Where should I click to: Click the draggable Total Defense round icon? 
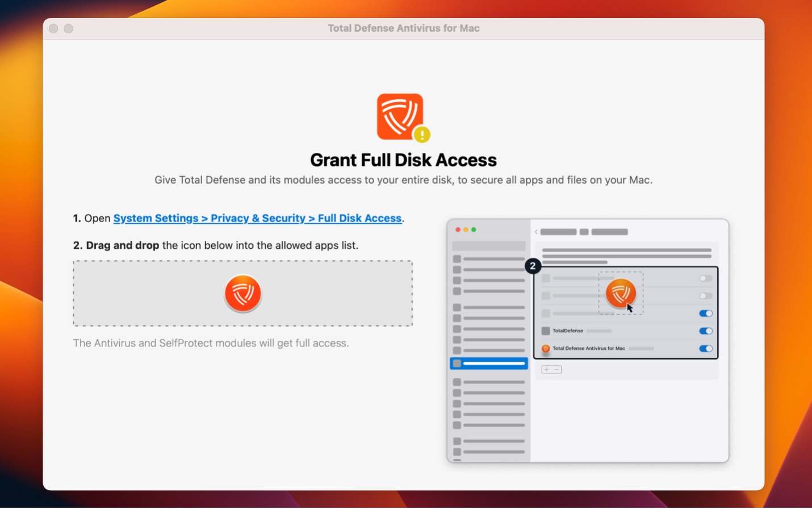(243, 293)
